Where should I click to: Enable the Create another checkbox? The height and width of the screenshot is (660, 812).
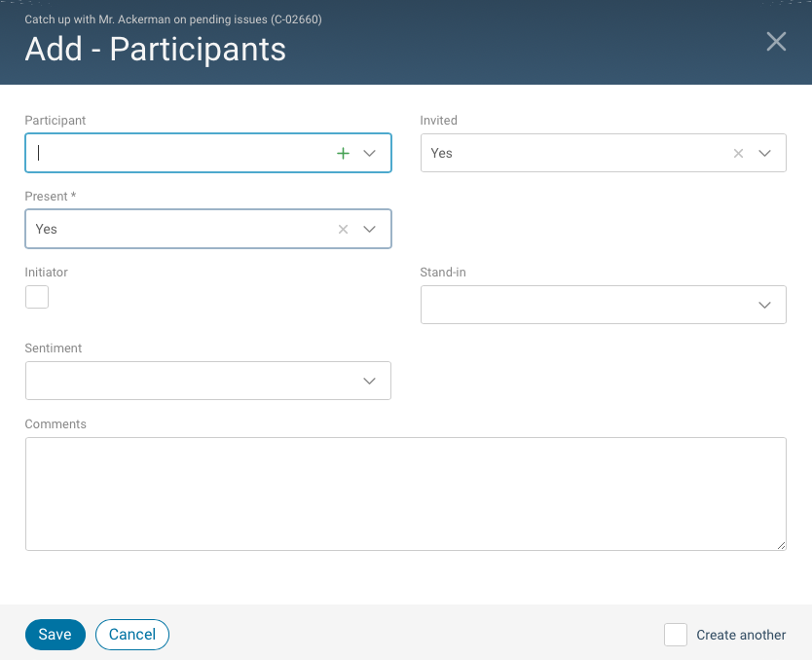pyautogui.click(x=675, y=635)
